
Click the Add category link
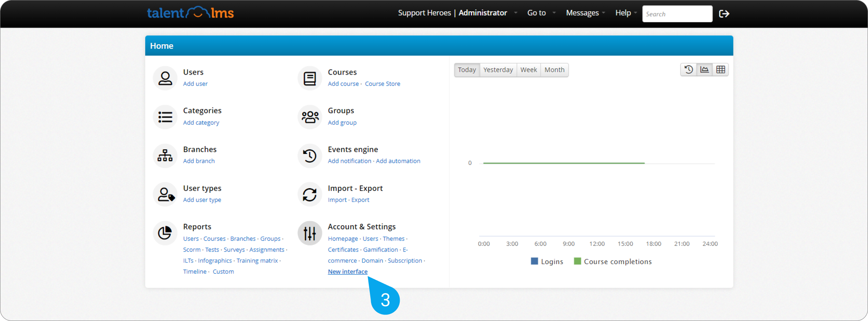pos(201,123)
